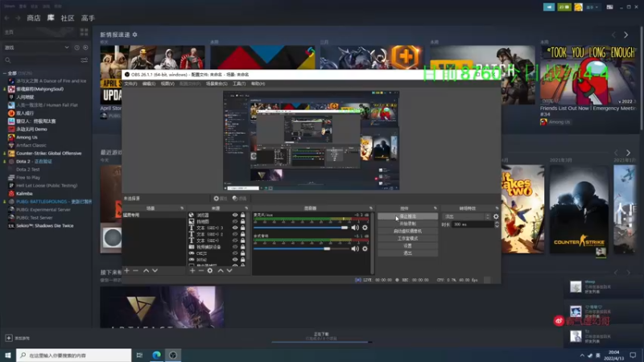Remove scene with minus icon in scenes panel
Viewport: 644px width, 362px height.
pyautogui.click(x=135, y=270)
